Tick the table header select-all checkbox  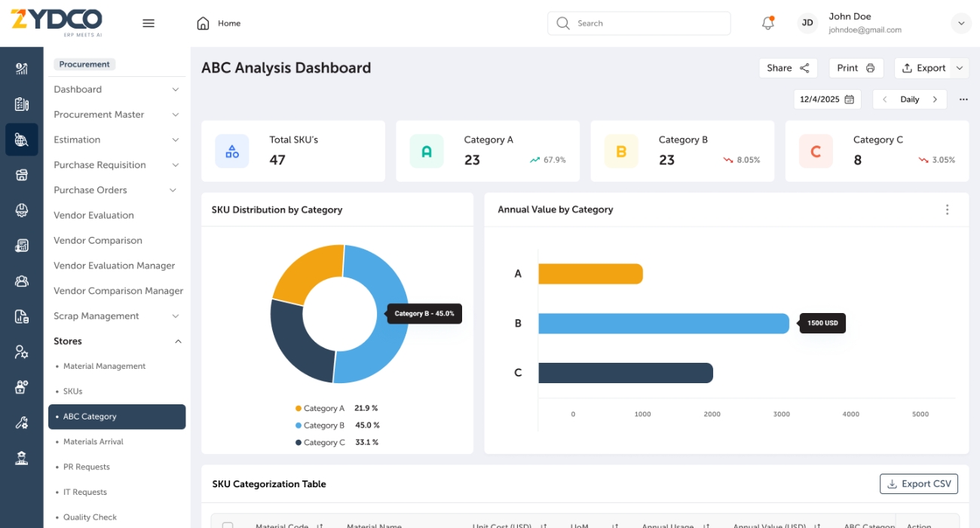coord(228,525)
